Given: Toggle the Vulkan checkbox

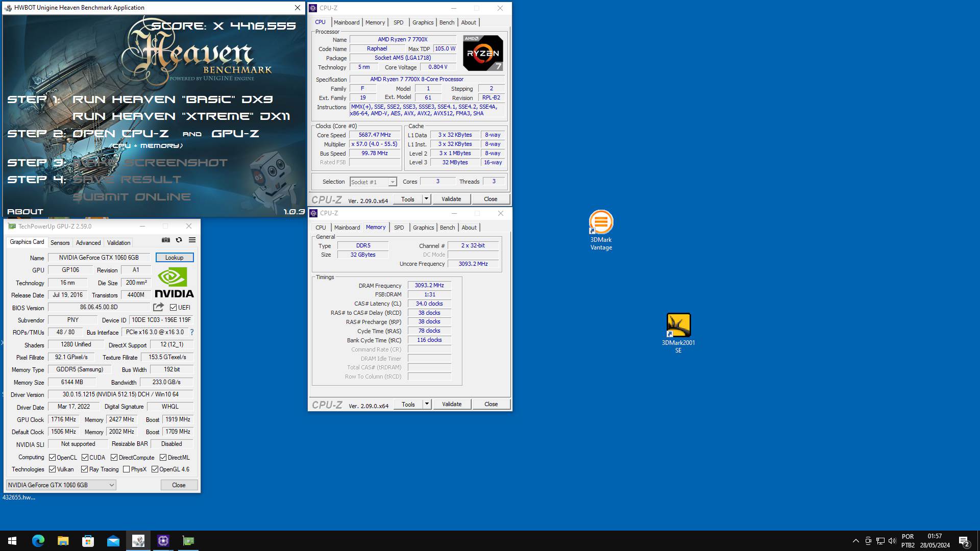Looking at the screenshot, I should point(52,469).
